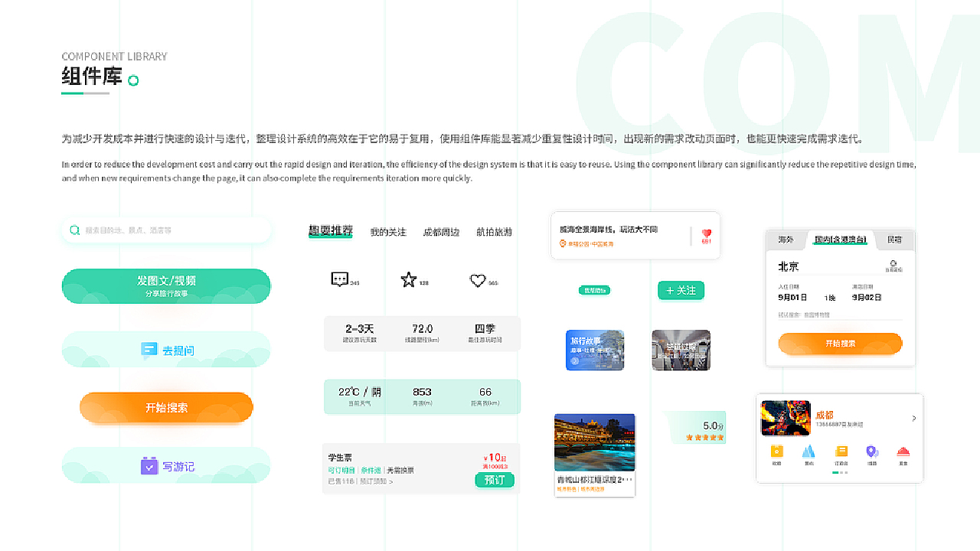The image size is (980, 551).
Task: Click the yellow booking list icon under 成都
Action: point(841,452)
